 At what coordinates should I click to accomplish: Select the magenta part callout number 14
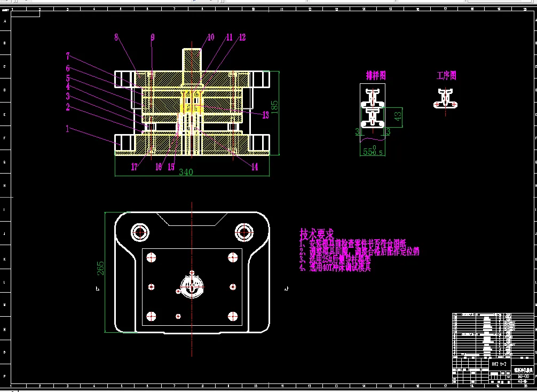(255, 167)
